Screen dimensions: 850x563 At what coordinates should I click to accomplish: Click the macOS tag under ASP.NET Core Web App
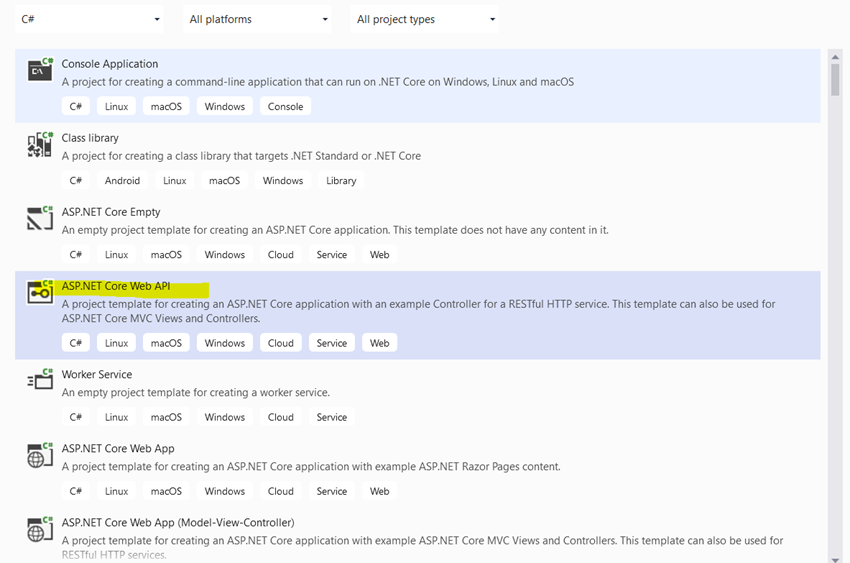click(166, 491)
